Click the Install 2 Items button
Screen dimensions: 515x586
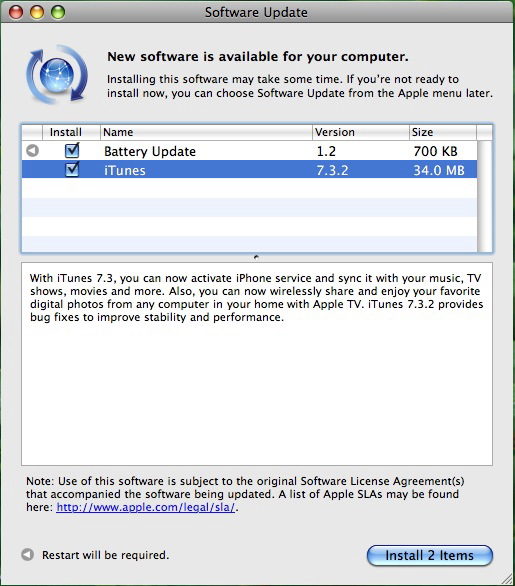coord(430,555)
